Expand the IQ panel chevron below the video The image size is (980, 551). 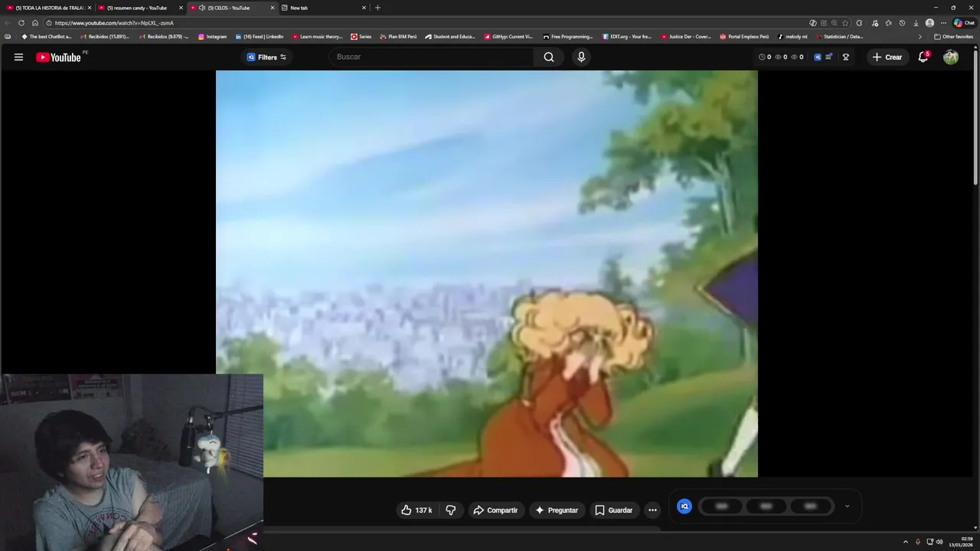847,506
